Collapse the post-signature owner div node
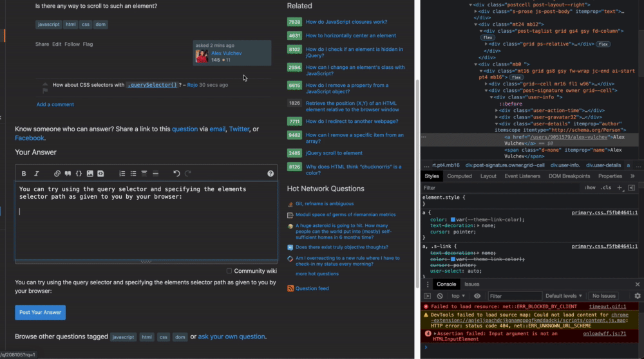 pyautogui.click(x=486, y=91)
